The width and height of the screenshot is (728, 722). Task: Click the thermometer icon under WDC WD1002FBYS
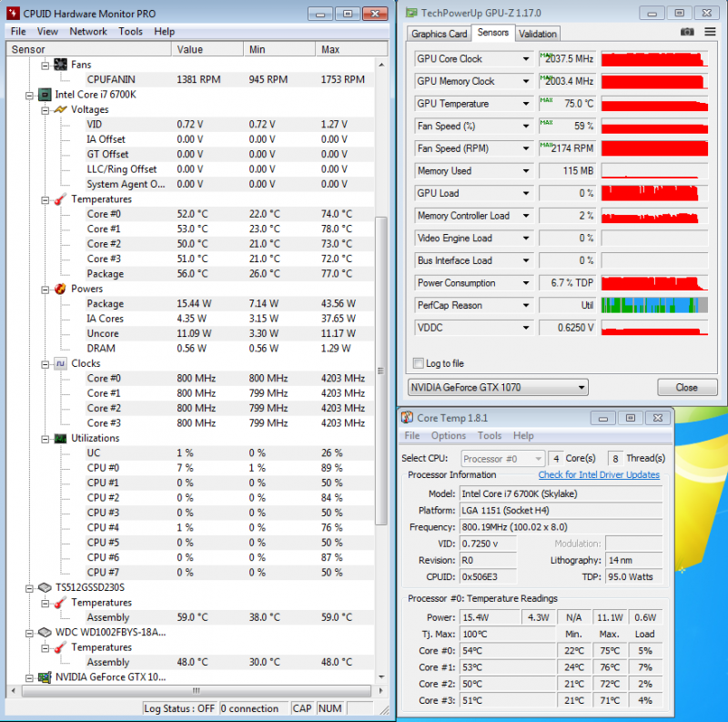tap(60, 647)
